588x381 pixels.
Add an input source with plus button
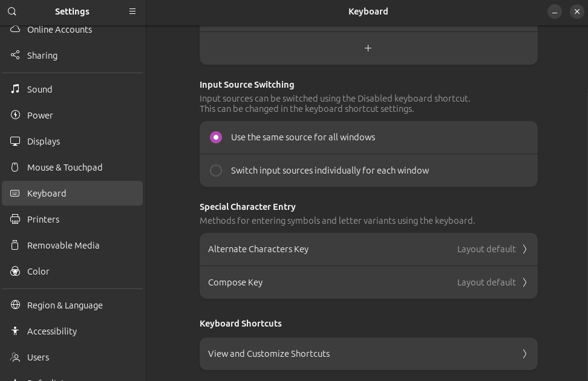[368, 48]
